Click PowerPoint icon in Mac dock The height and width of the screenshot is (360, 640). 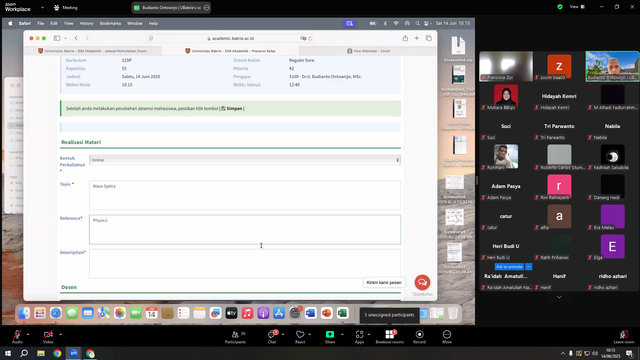click(327, 313)
